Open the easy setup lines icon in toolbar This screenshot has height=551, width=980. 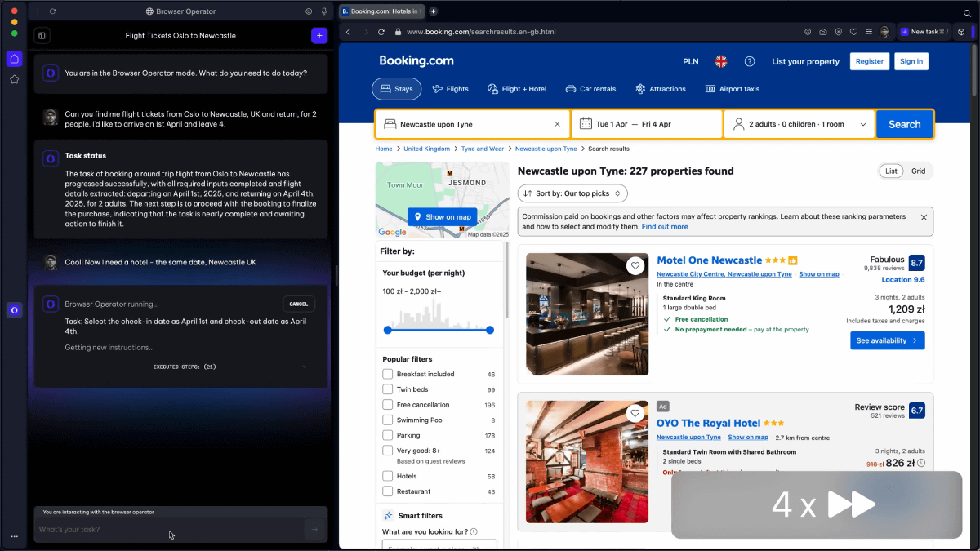click(x=869, y=32)
